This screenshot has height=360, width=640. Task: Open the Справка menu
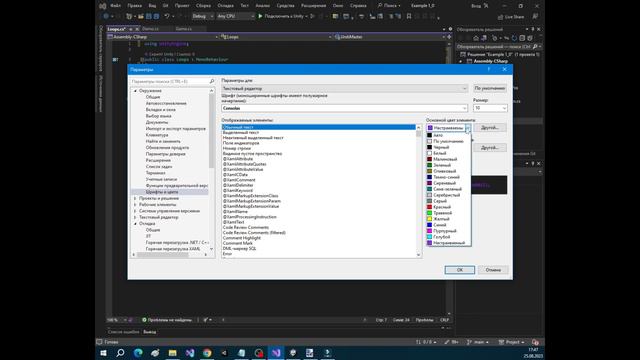point(358,6)
